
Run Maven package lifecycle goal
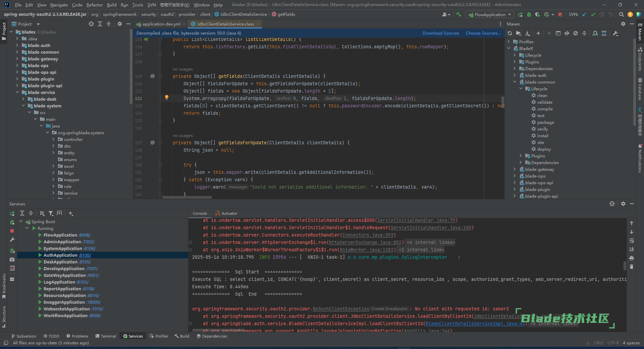click(x=545, y=122)
